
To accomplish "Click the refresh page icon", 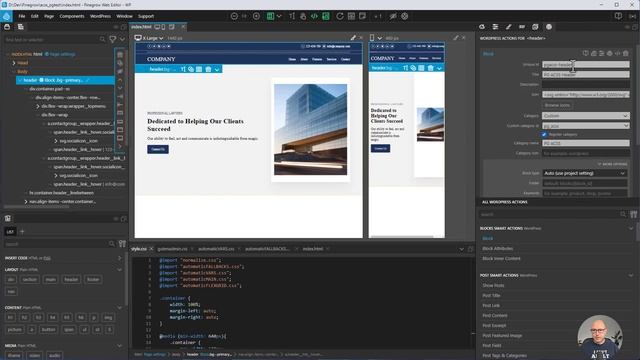I will tap(340, 16).
